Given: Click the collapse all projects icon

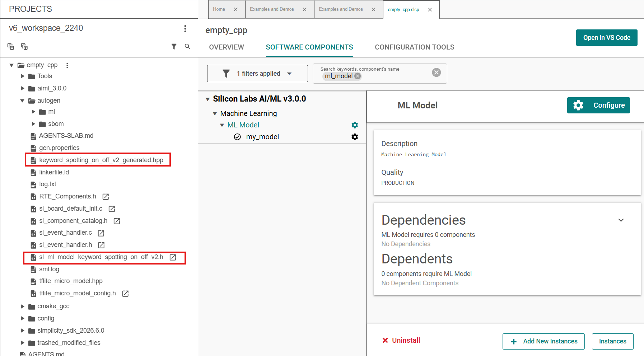Looking at the screenshot, I should click(x=11, y=47).
